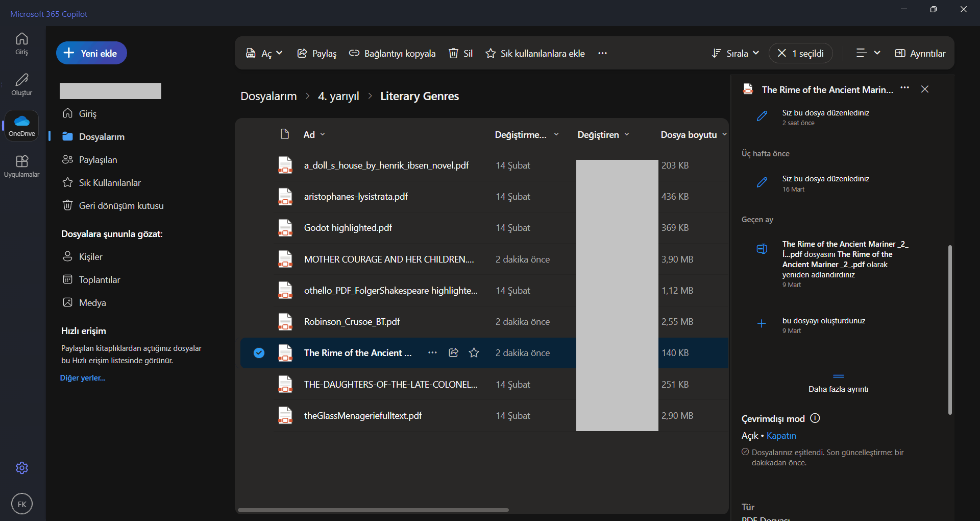This screenshot has width=980, height=521.
Task: Open a_doll_s_house_by_henrik_ibsen_novel.pdf
Action: [x=386, y=165]
